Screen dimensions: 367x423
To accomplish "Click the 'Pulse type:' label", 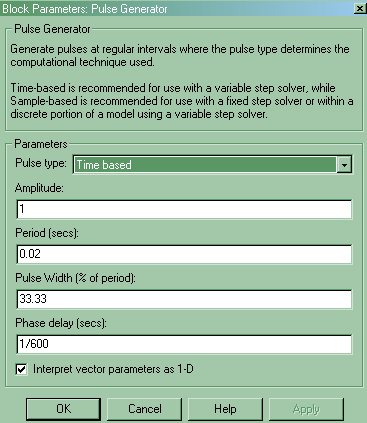I will (x=41, y=163).
